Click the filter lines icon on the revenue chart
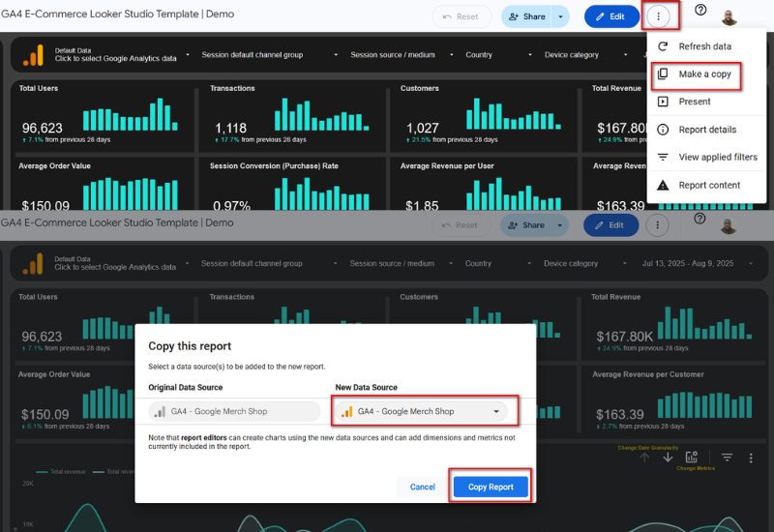Screen dimensions: 774x532 point(727,458)
